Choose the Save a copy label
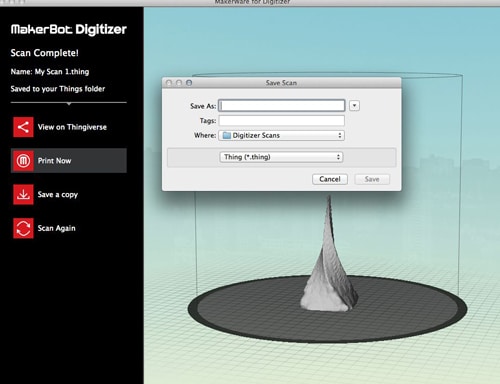 pos(58,195)
